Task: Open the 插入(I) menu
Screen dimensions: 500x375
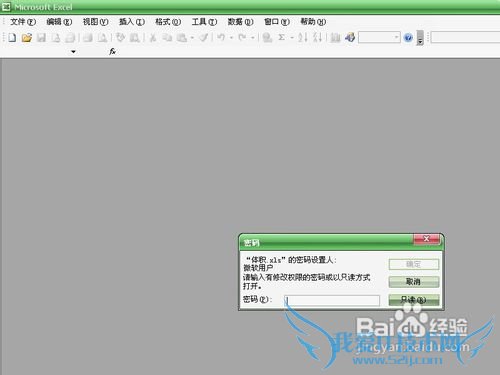Action: pos(132,22)
